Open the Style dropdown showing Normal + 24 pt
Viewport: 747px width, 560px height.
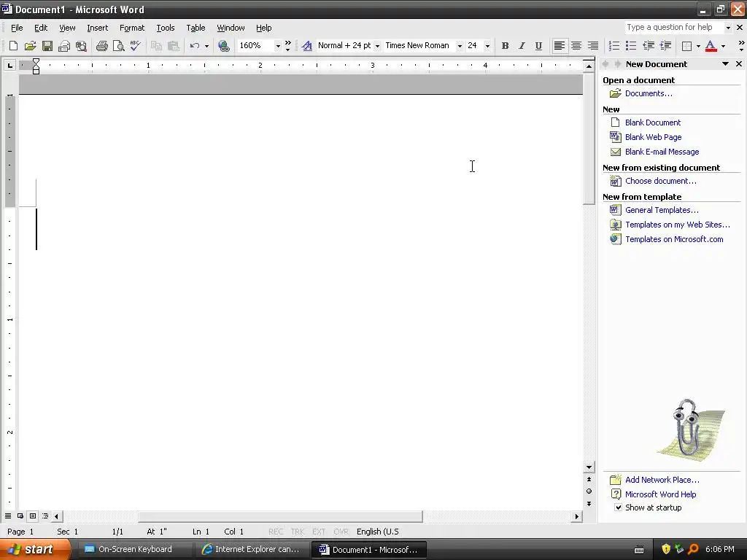pos(377,46)
